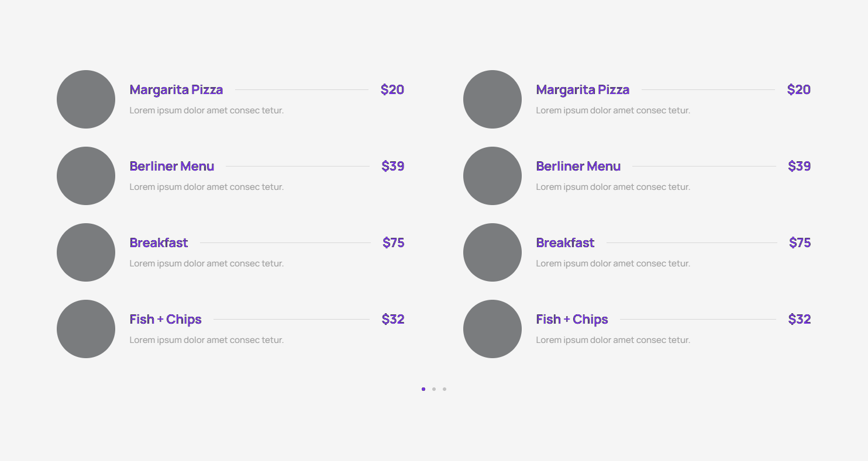Open the Breakfast title in the left column

159,243
